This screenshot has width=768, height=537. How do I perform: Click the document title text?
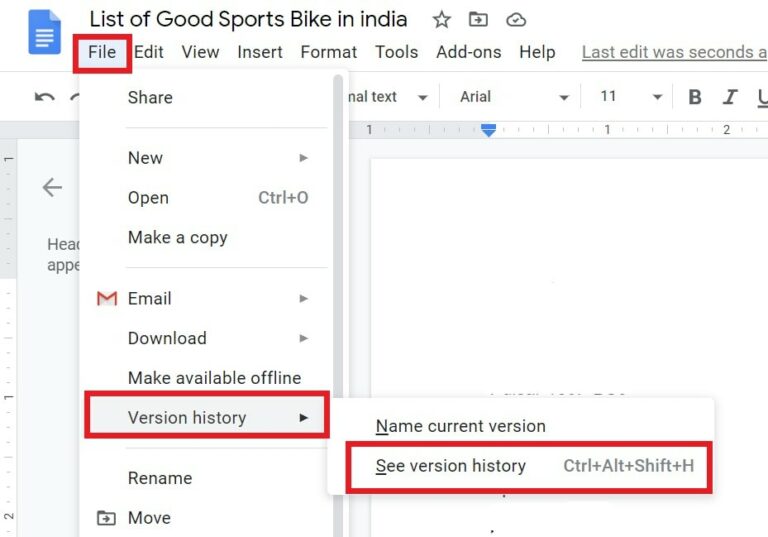[248, 20]
